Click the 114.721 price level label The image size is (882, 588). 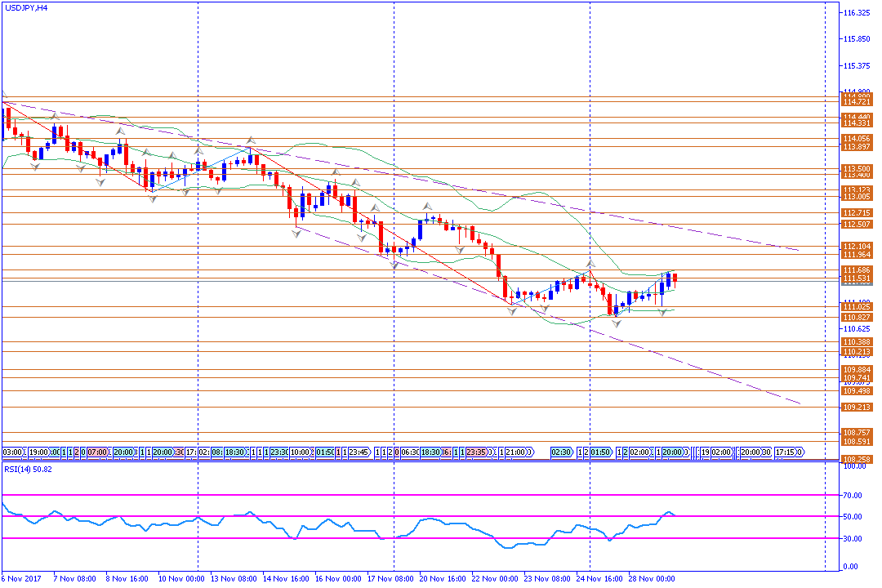pos(857,102)
